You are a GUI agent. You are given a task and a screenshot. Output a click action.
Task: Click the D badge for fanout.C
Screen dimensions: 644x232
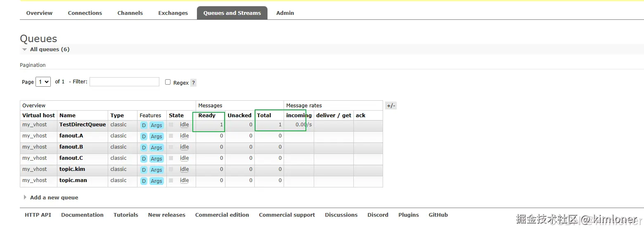click(x=144, y=159)
